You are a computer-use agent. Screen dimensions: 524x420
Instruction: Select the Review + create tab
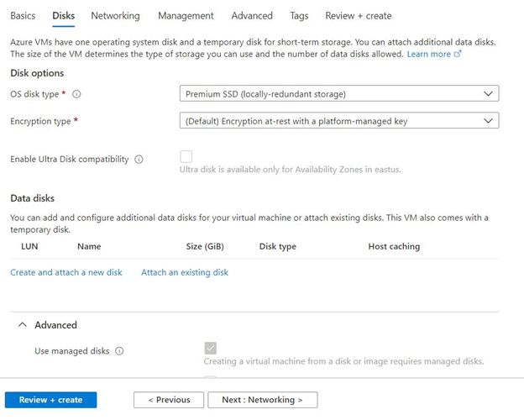click(x=358, y=16)
